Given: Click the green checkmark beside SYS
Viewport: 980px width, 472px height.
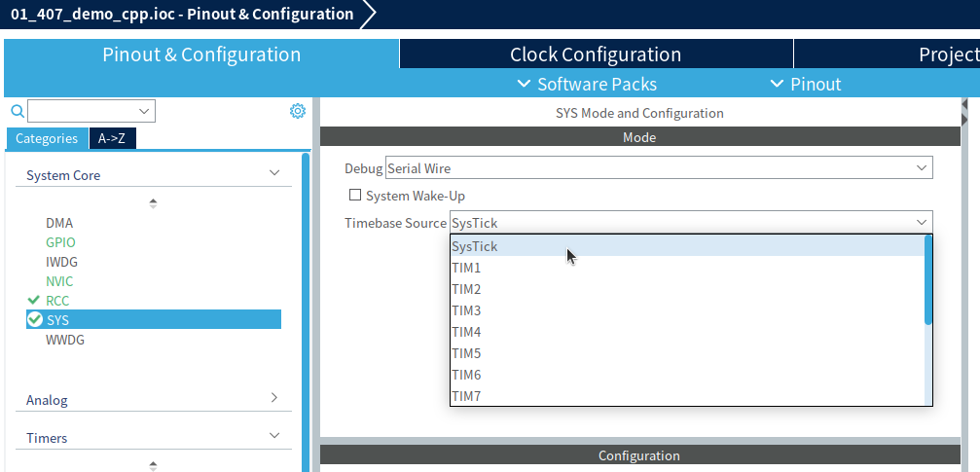Looking at the screenshot, I should coord(35,319).
